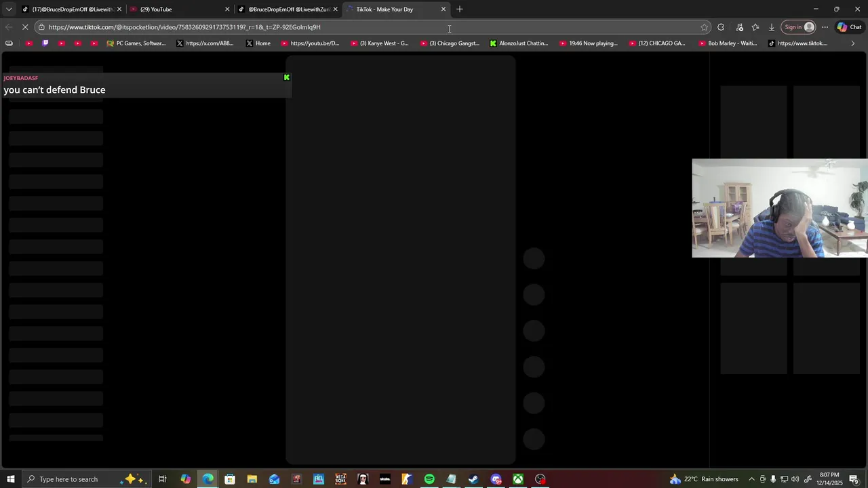The height and width of the screenshot is (488, 868).
Task: Open the PC Games, Software bookmark
Action: (136, 43)
